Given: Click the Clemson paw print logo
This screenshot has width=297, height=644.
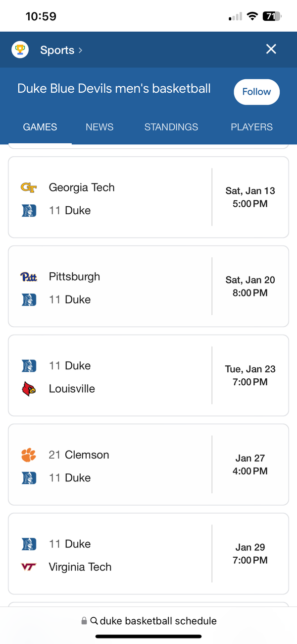Looking at the screenshot, I should tap(29, 455).
